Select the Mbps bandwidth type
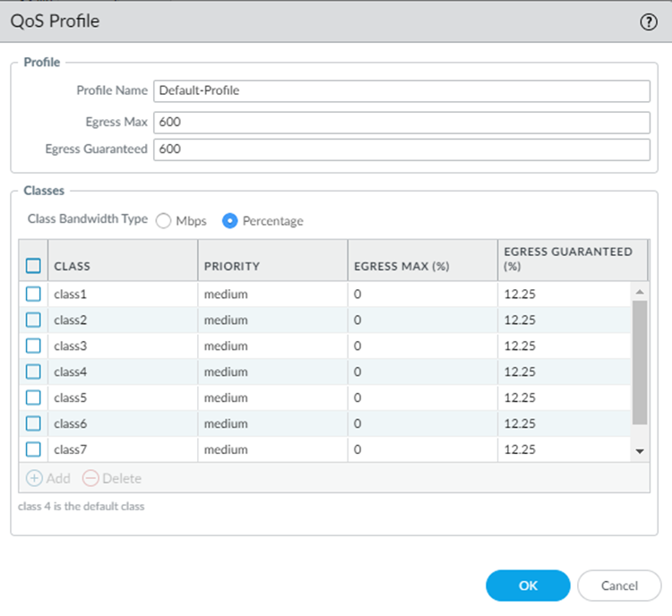The height and width of the screenshot is (616, 672). (x=164, y=221)
